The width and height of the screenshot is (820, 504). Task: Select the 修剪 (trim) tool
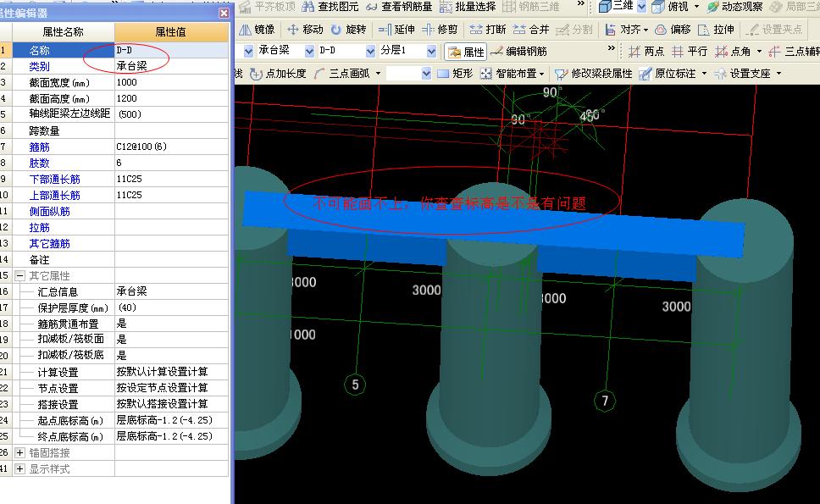click(x=440, y=30)
